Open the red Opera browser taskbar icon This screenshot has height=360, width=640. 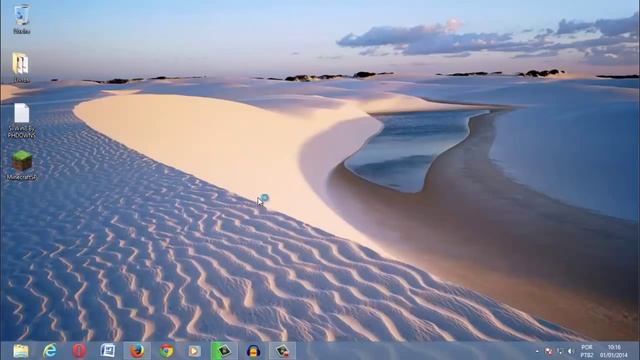[79, 351]
